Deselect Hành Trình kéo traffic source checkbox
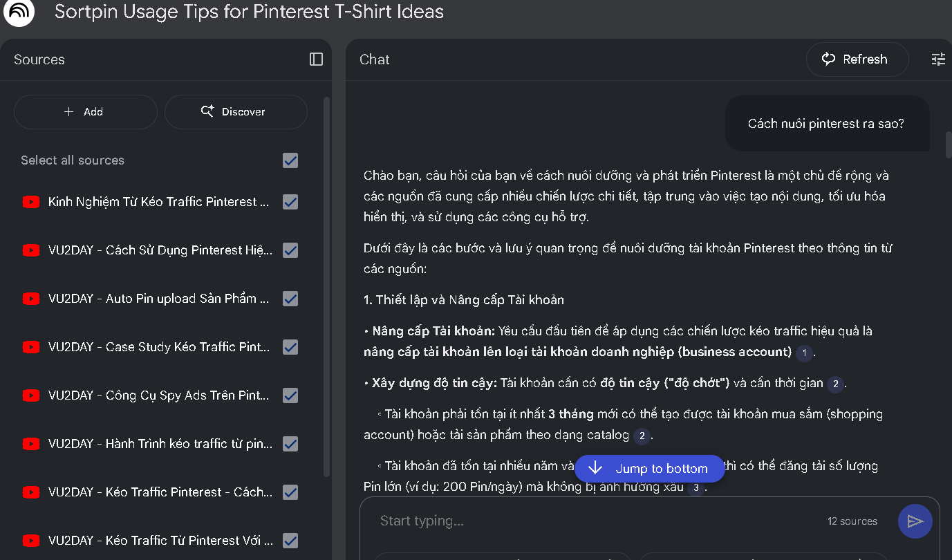Image resolution: width=952 pixels, height=560 pixels. click(290, 444)
